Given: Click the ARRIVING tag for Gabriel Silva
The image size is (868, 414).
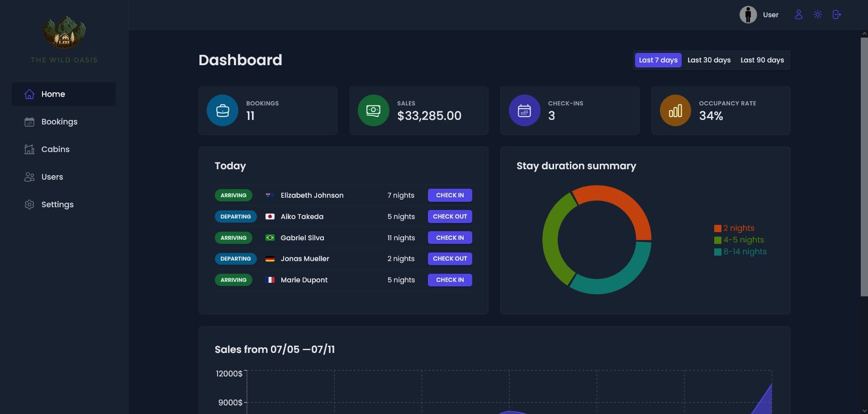Looking at the screenshot, I should pos(233,238).
